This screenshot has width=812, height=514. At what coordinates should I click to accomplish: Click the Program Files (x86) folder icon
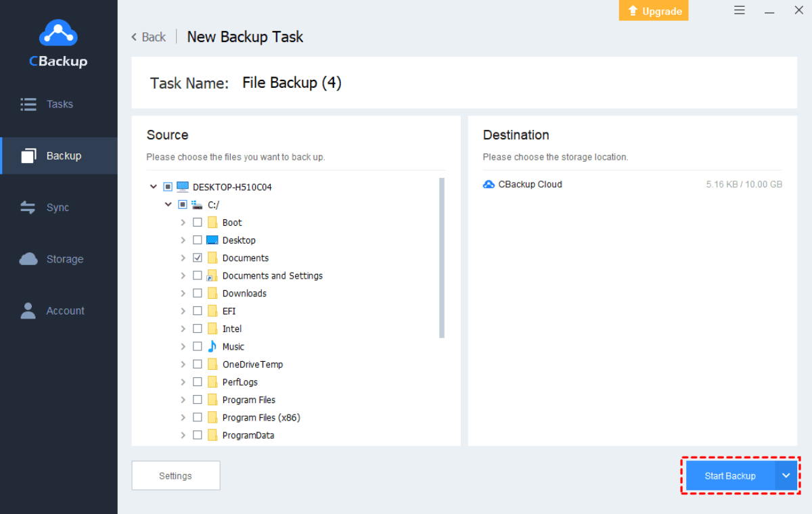(x=212, y=417)
